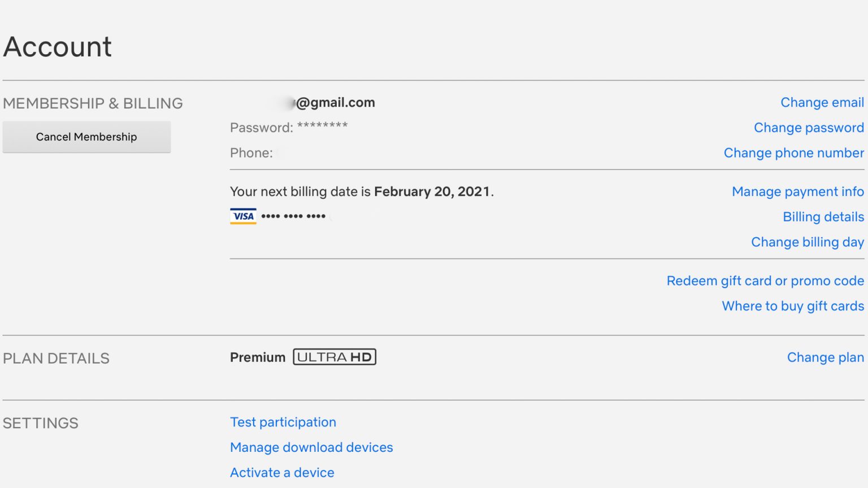Viewport: 868px width, 488px height.
Task: Click the February 20, 2021 billing date
Action: 432,191
